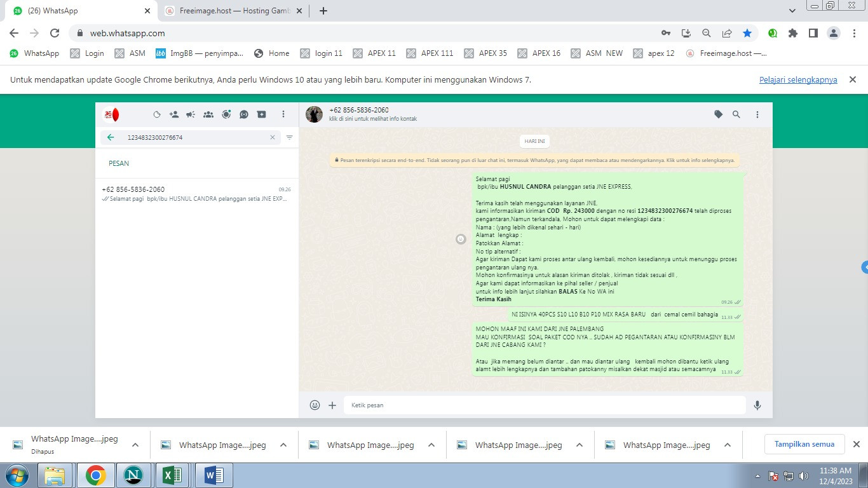Click the message 'MOHON MAAF INI KAMI DARI JNE PALEMBANG'
Image resolution: width=868 pixels, height=488 pixels.
pyautogui.click(x=607, y=349)
